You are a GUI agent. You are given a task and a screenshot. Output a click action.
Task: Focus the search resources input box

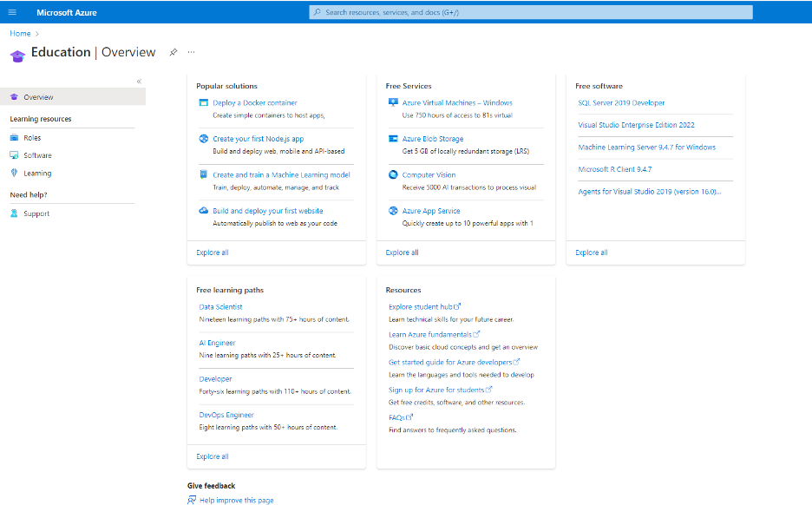click(x=531, y=12)
